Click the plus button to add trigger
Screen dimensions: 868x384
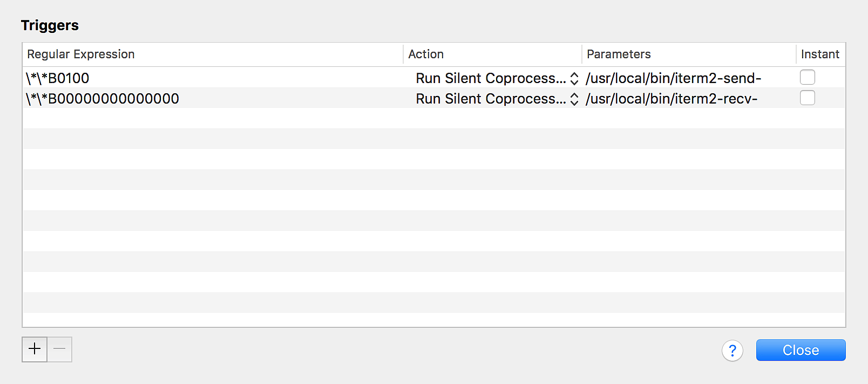(x=35, y=349)
